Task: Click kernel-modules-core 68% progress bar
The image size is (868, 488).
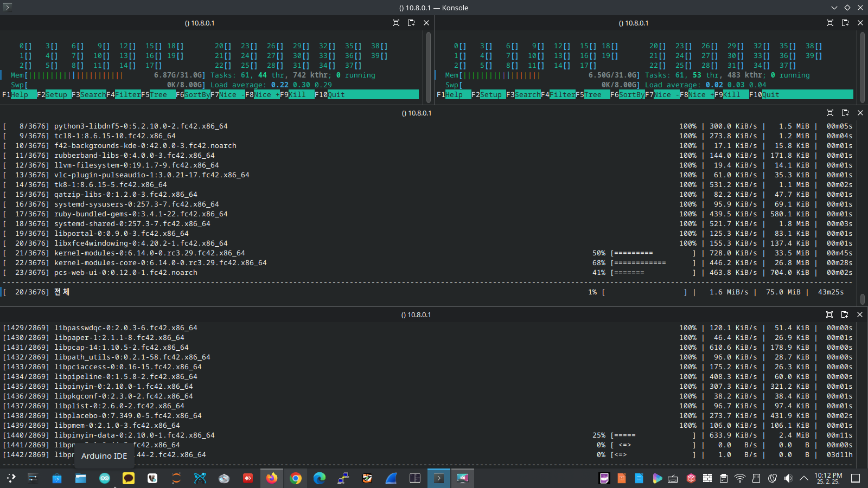Action: [x=653, y=263]
